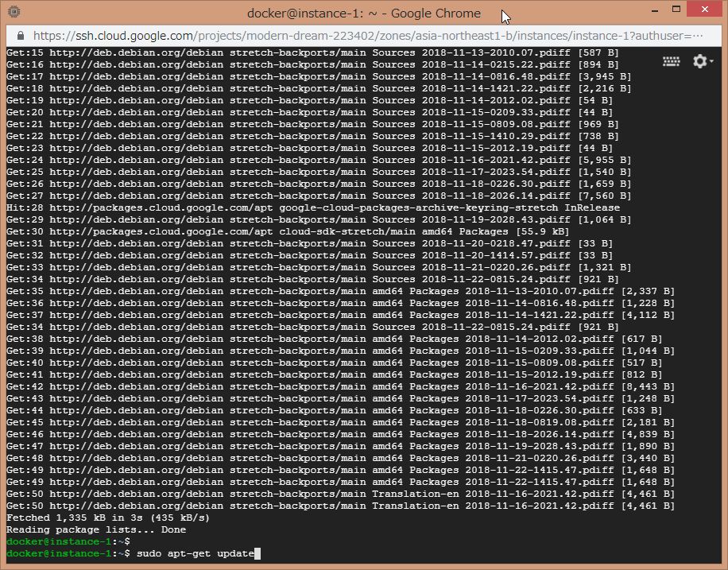Close the docker@instance-1 window
This screenshot has height=570, width=728.
pos(705,9)
